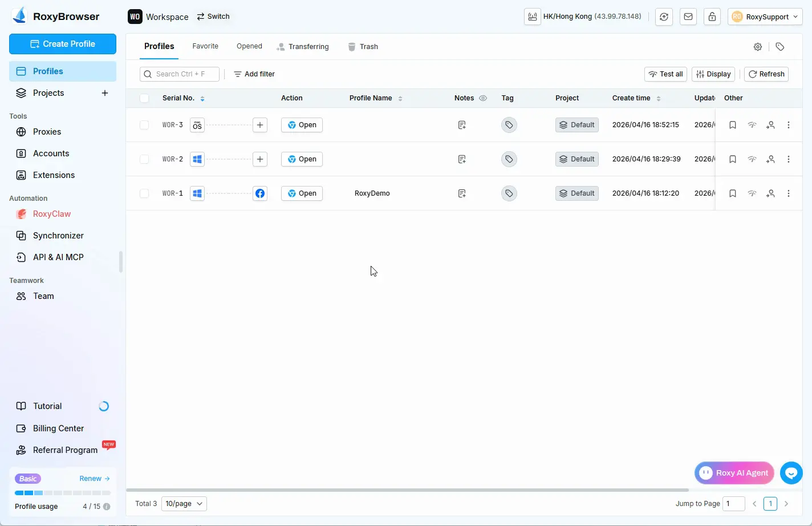Screen dimensions: 812x526
Task: Set a tag on WOR-2 profile
Action: [x=509, y=159]
